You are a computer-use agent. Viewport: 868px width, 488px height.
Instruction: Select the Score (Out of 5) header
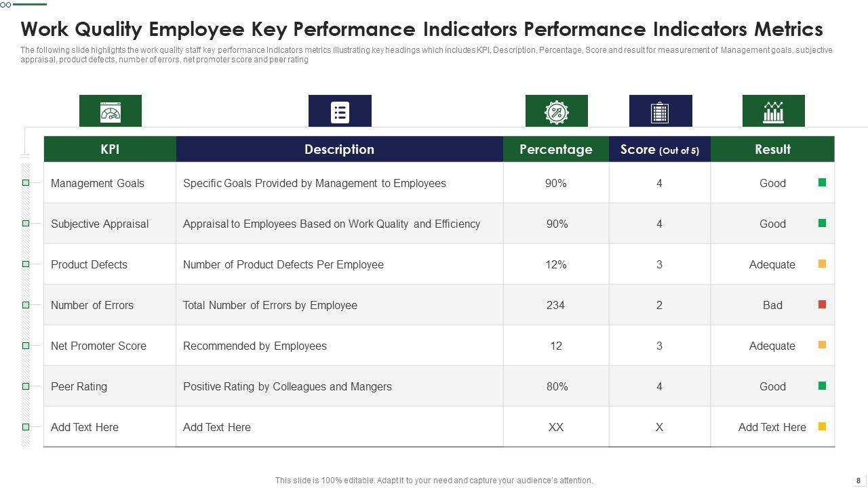pyautogui.click(x=659, y=150)
